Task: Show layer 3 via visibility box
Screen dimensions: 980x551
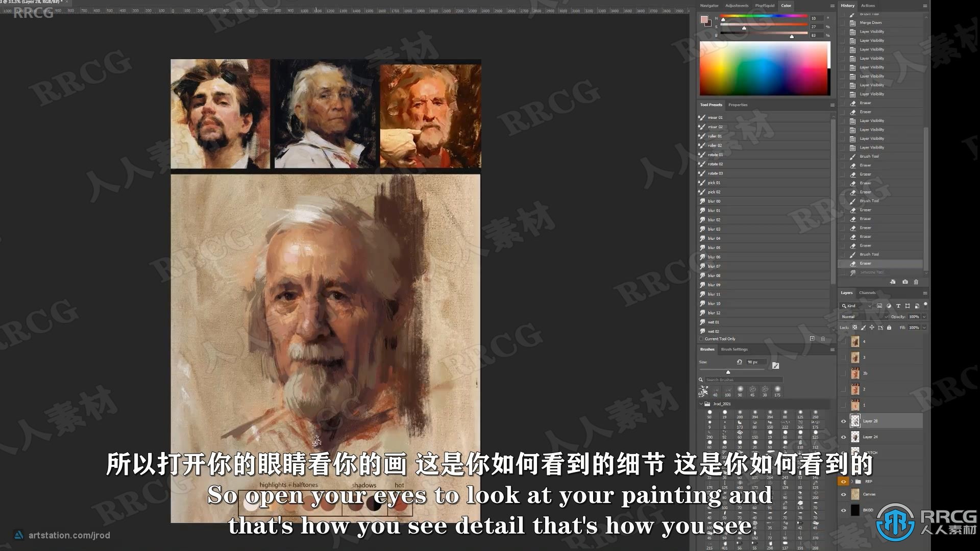Action: coord(843,358)
